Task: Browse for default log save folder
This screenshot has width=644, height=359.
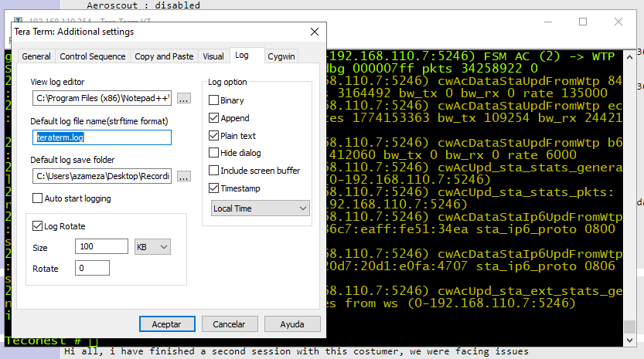Action: point(183,177)
